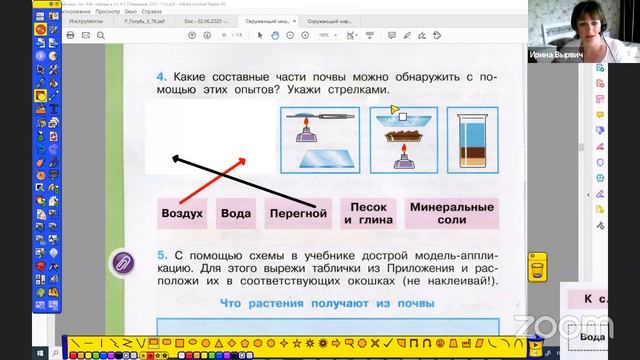Click the page number field
Screen dimensions: 640x360
[x=224, y=36]
